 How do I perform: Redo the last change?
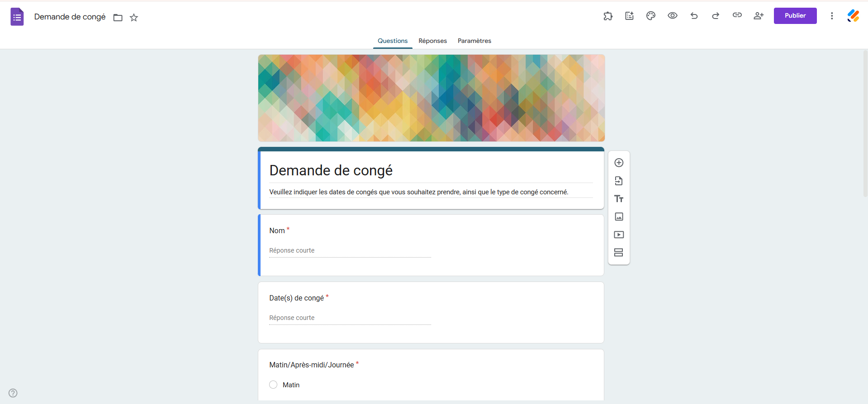click(x=716, y=16)
